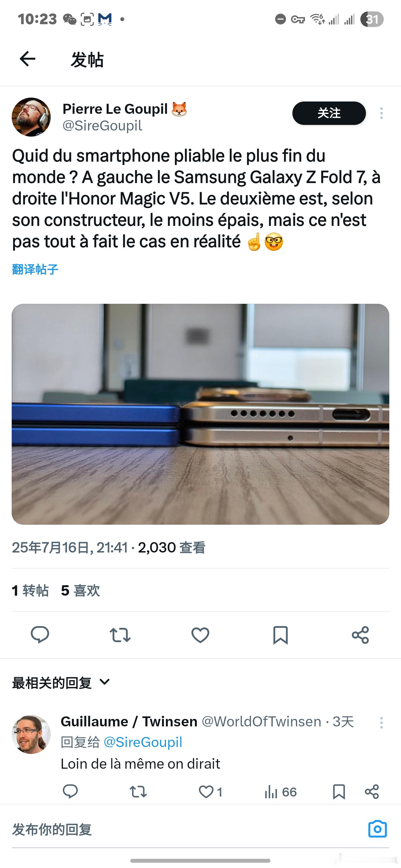Screen dimensions: 401x868
Task: Like the main post with heart icon
Action: (x=200, y=635)
